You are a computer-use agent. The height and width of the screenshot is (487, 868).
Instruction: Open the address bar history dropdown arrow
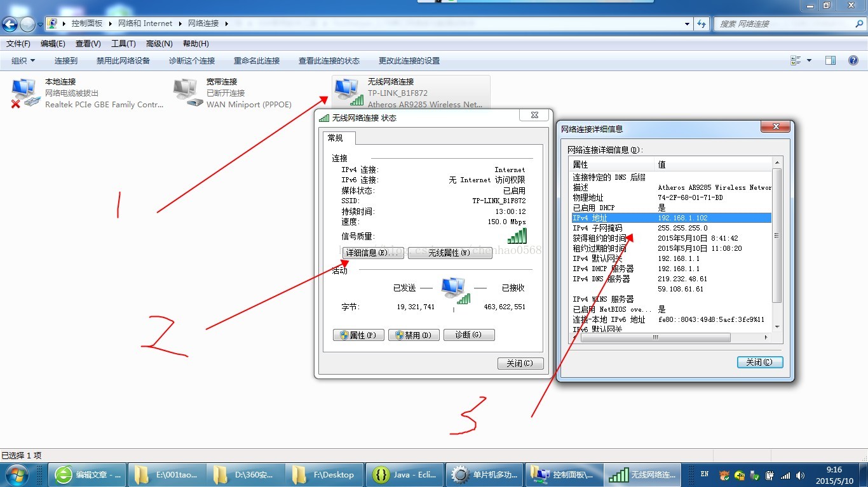687,23
